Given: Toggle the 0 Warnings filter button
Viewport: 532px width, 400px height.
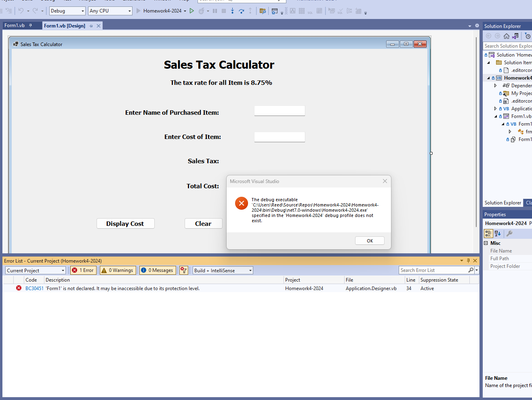Looking at the screenshot, I should tap(117, 270).
